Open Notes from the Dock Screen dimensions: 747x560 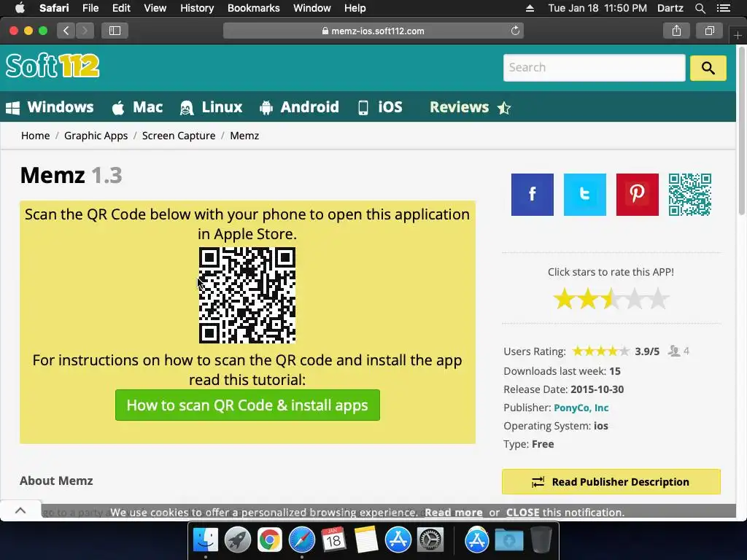(x=366, y=540)
